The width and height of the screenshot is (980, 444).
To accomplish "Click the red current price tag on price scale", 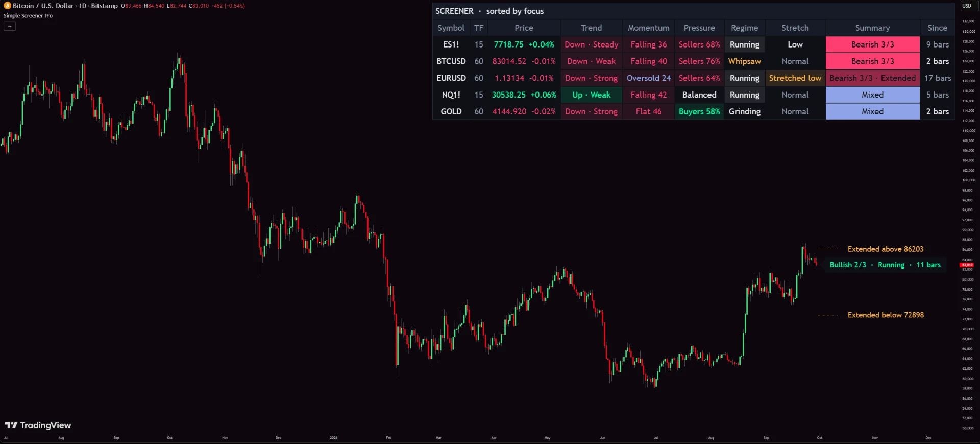I will coord(967,265).
